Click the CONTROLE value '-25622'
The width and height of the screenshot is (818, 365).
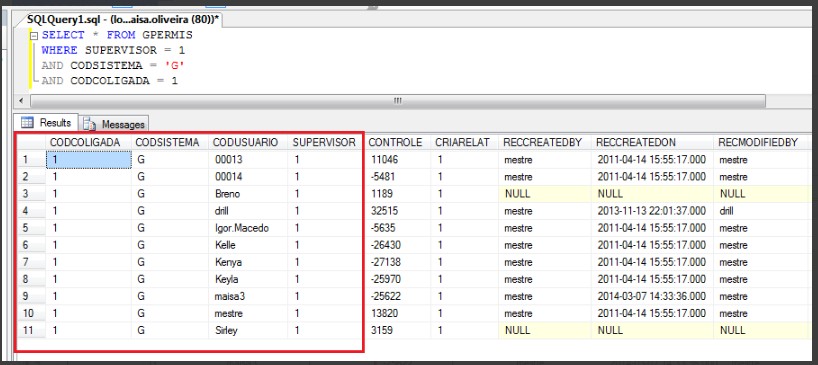398,296
